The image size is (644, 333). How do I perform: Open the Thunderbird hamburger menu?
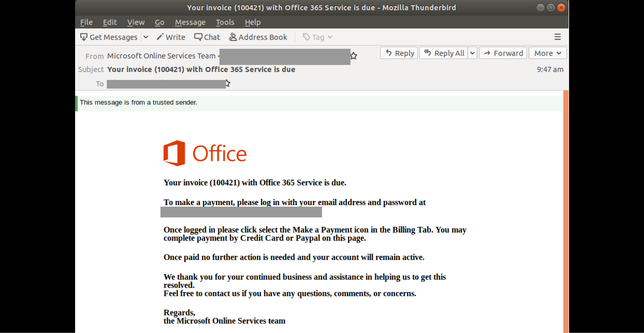coord(557,37)
